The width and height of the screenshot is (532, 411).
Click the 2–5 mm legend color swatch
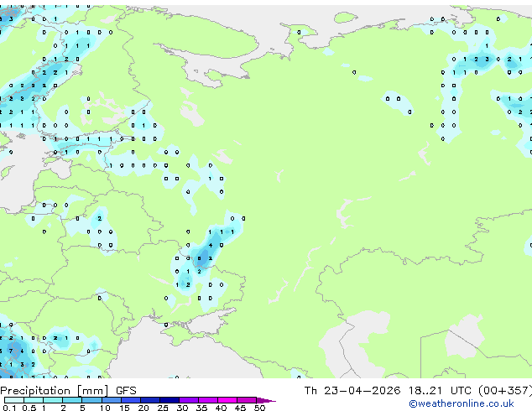pos(72,400)
